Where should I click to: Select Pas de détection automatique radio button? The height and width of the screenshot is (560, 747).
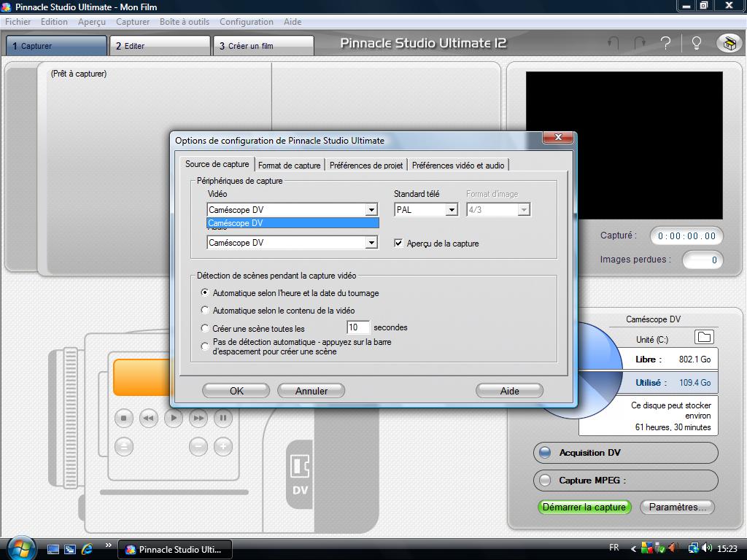(x=205, y=346)
